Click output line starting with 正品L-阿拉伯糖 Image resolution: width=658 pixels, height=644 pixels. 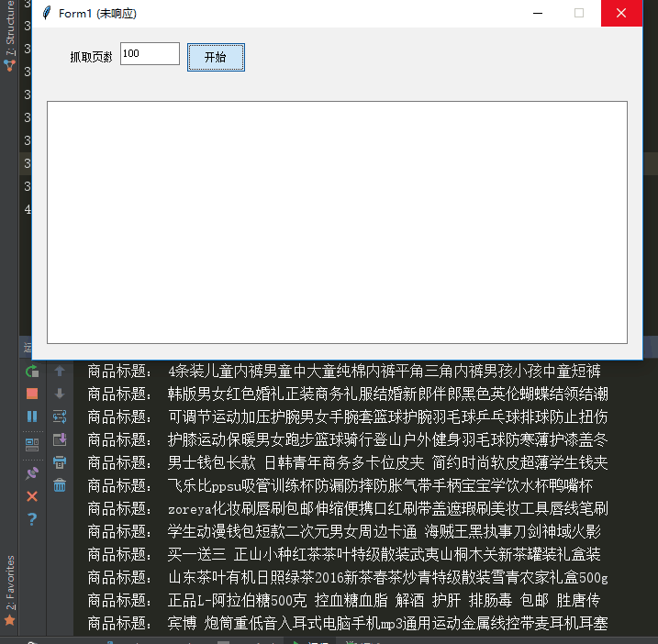click(344, 600)
